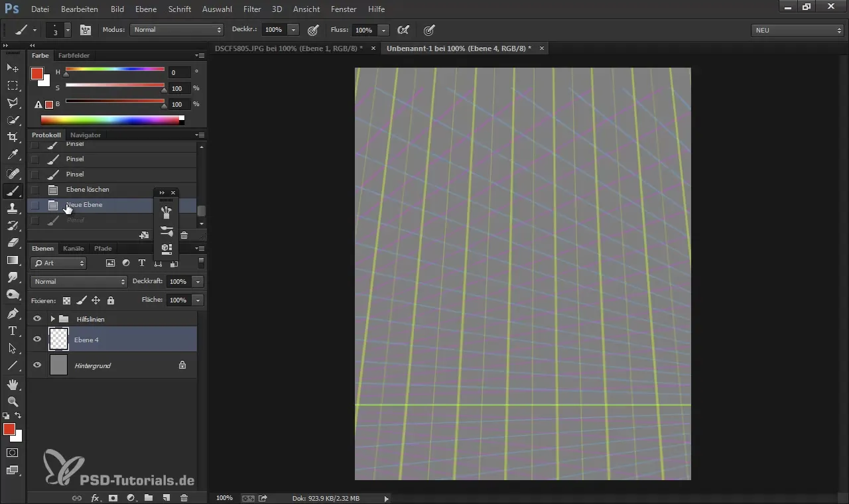Screen dimensions: 849x504
Task: Enable airbrush mode in the options bar
Action: pos(403,30)
